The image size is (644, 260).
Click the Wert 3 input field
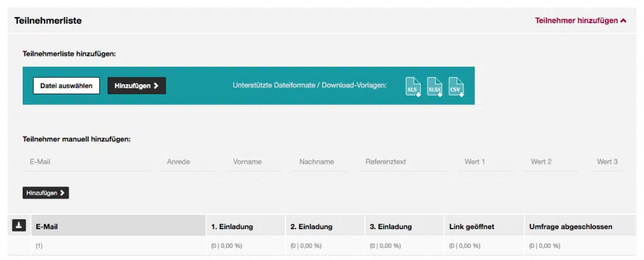coord(607,162)
